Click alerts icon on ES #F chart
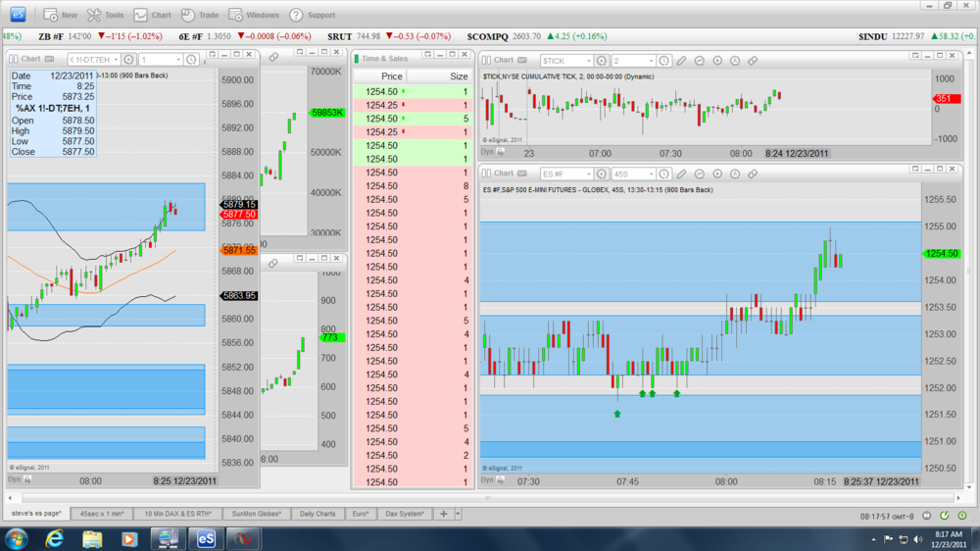This screenshot has height=551, width=980. (735, 174)
